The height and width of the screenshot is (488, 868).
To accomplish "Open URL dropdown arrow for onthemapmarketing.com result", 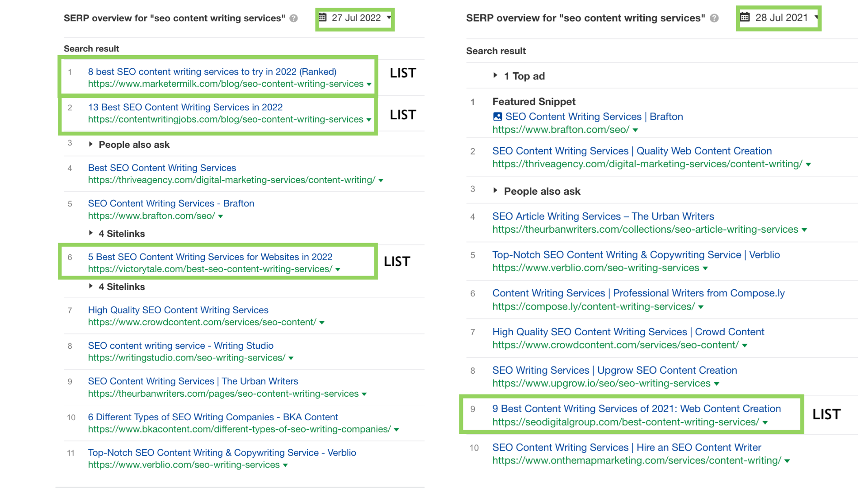I will point(787,461).
